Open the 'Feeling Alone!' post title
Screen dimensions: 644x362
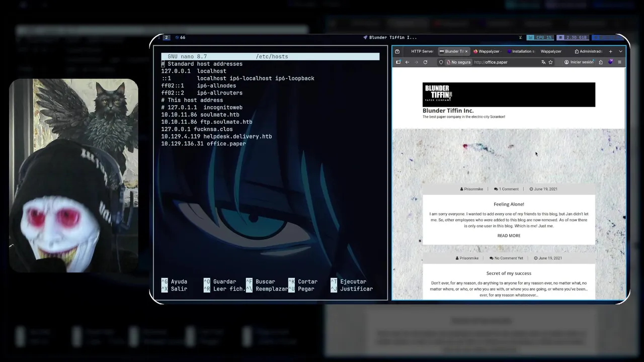[x=509, y=204]
